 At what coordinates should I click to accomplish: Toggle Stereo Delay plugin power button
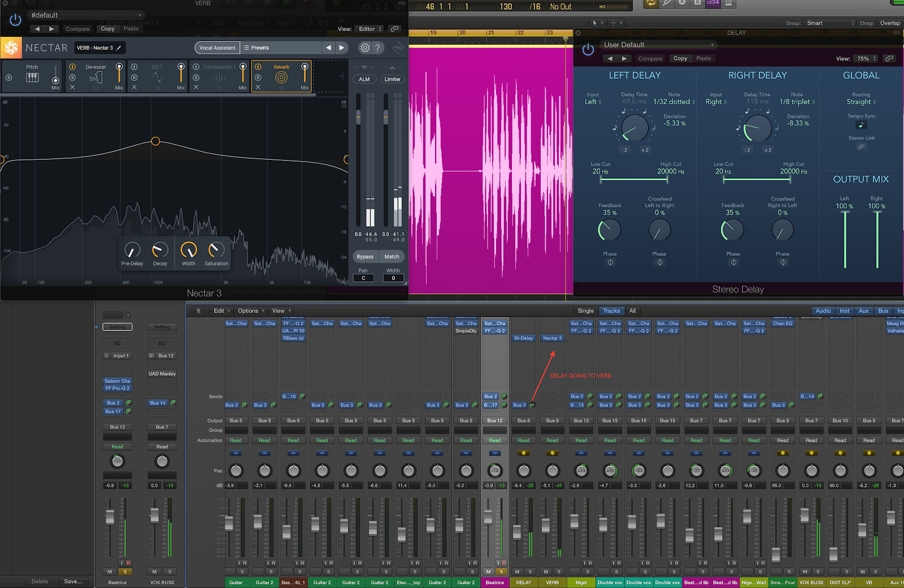[x=588, y=50]
